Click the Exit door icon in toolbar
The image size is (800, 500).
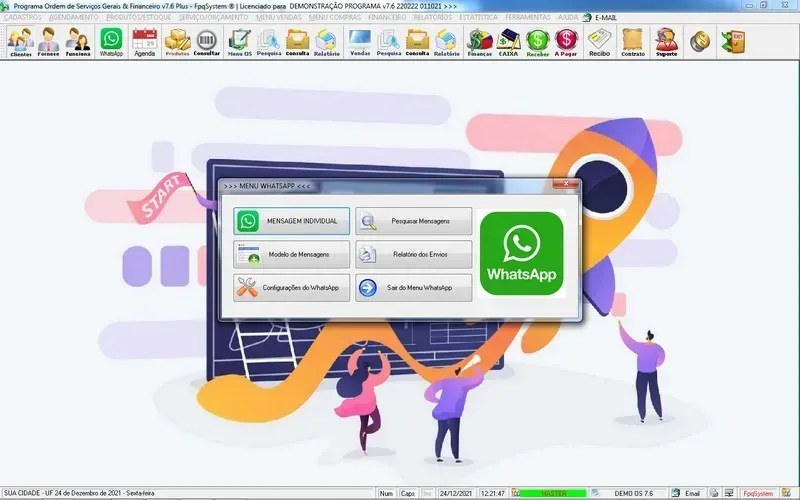point(738,41)
